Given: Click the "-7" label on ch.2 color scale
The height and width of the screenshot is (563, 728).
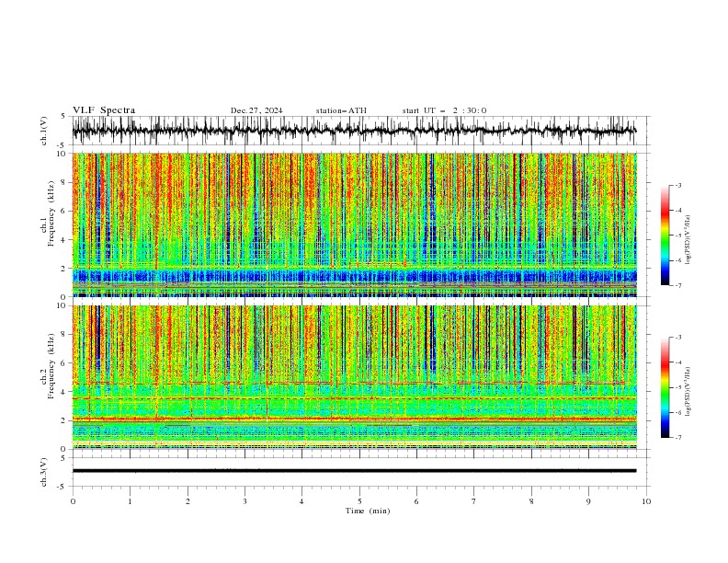Looking at the screenshot, I should pos(677,437).
